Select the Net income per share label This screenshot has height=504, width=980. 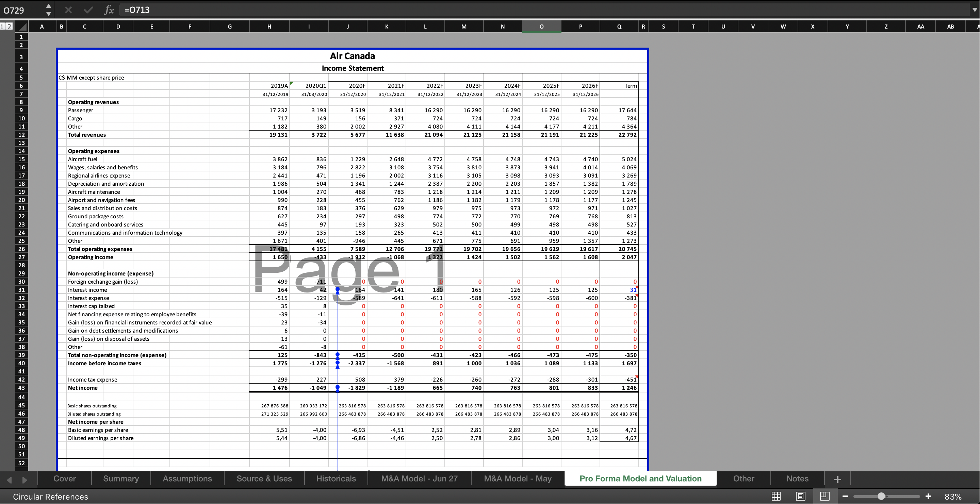coord(96,421)
